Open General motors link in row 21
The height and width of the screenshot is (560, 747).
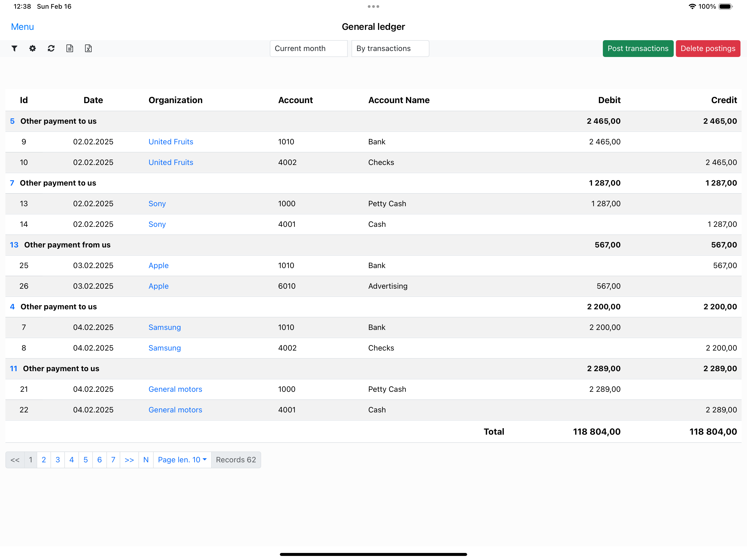pyautogui.click(x=175, y=389)
